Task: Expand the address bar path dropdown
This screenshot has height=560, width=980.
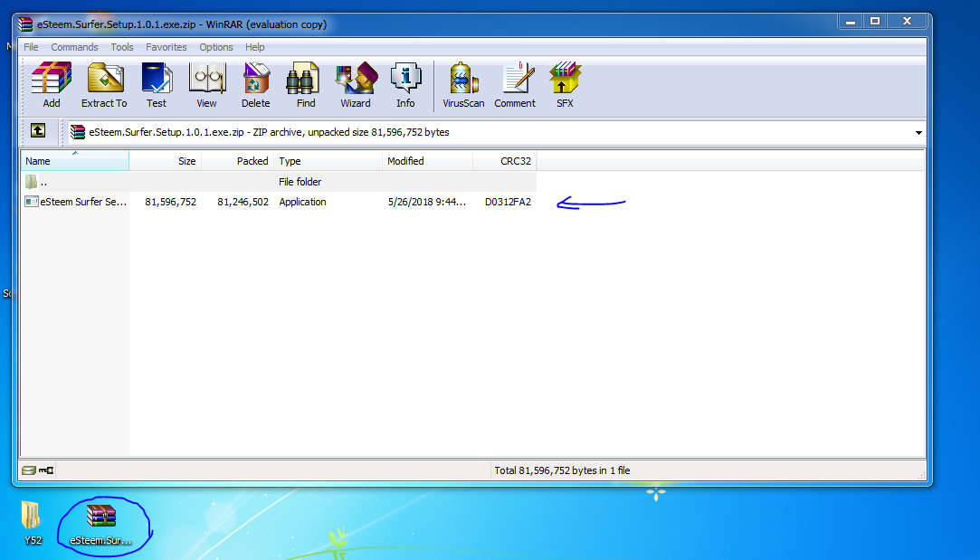Action: (918, 132)
